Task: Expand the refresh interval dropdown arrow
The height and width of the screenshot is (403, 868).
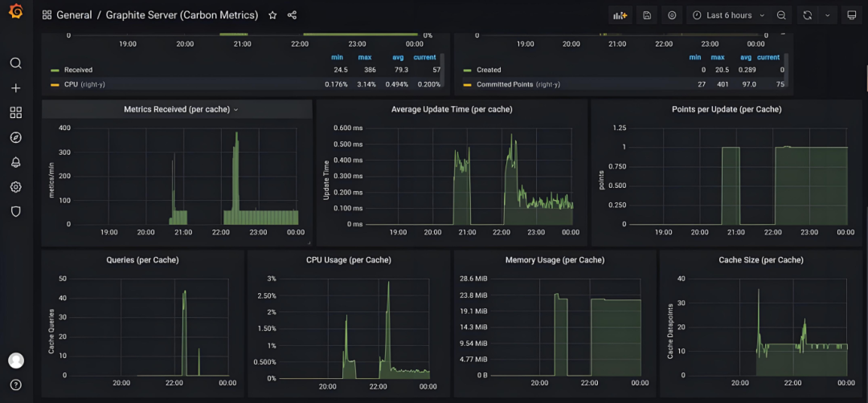Action: pyautogui.click(x=828, y=15)
